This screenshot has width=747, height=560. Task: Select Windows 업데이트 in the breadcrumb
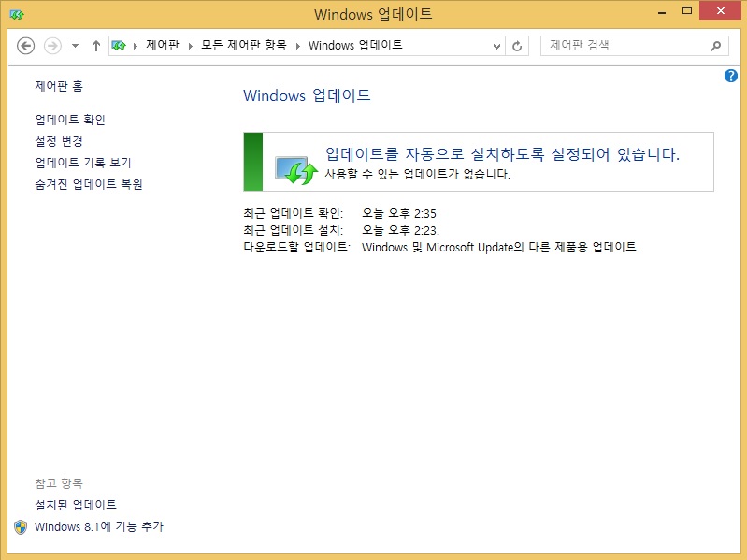coord(355,45)
